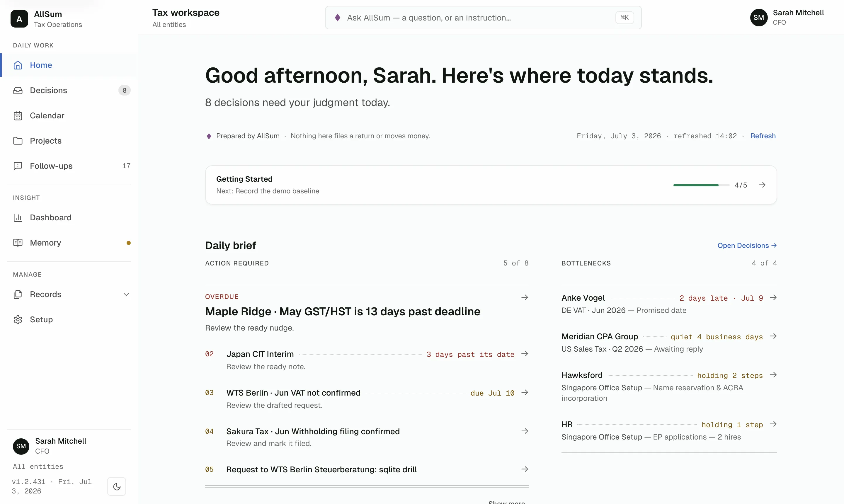Click the purple diamond in search bar
Viewport: 844px width, 504px height.
(337, 18)
